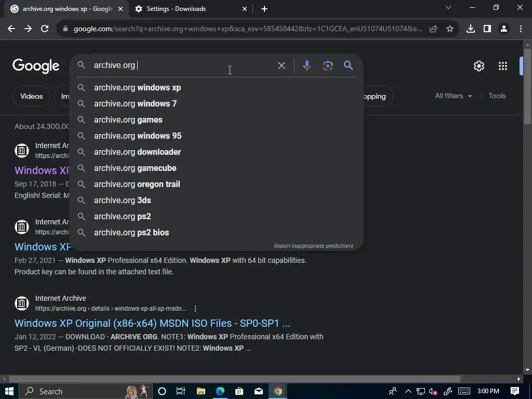Go back to the previous page
532x399 pixels.
pos(11,29)
